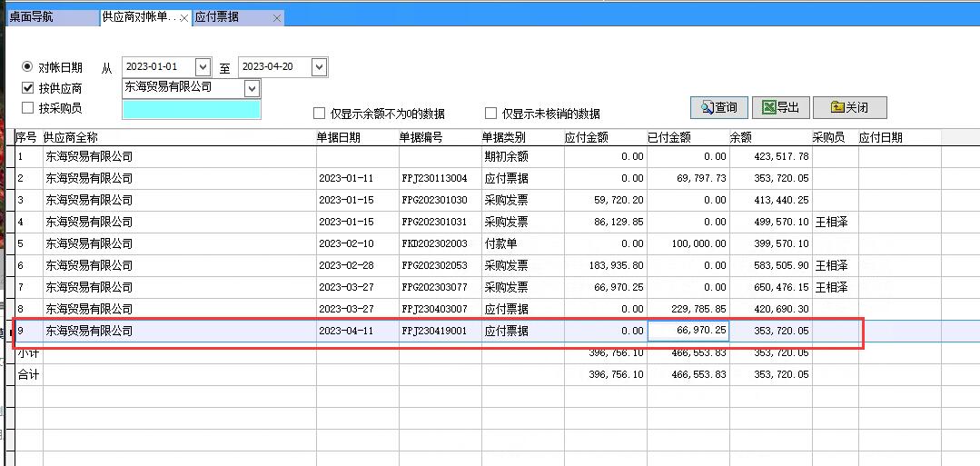This screenshot has width=980, height=466.
Task: Click the 查询 search button
Action: [x=718, y=107]
